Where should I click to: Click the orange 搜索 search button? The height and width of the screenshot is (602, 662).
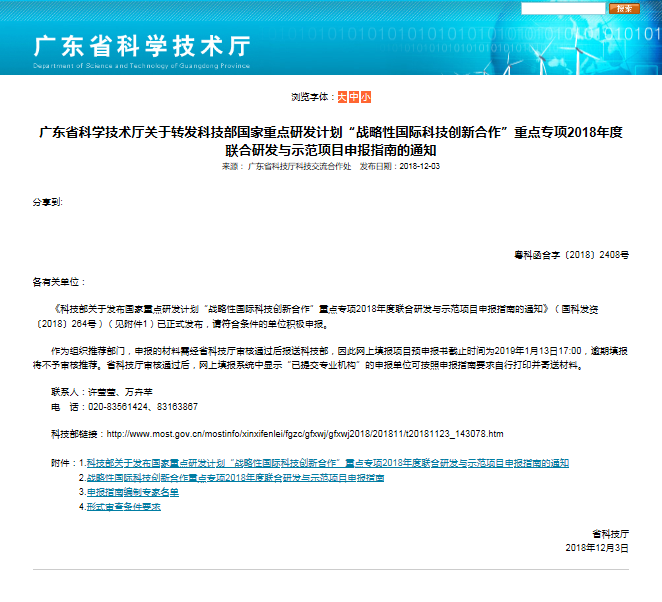click(x=624, y=8)
